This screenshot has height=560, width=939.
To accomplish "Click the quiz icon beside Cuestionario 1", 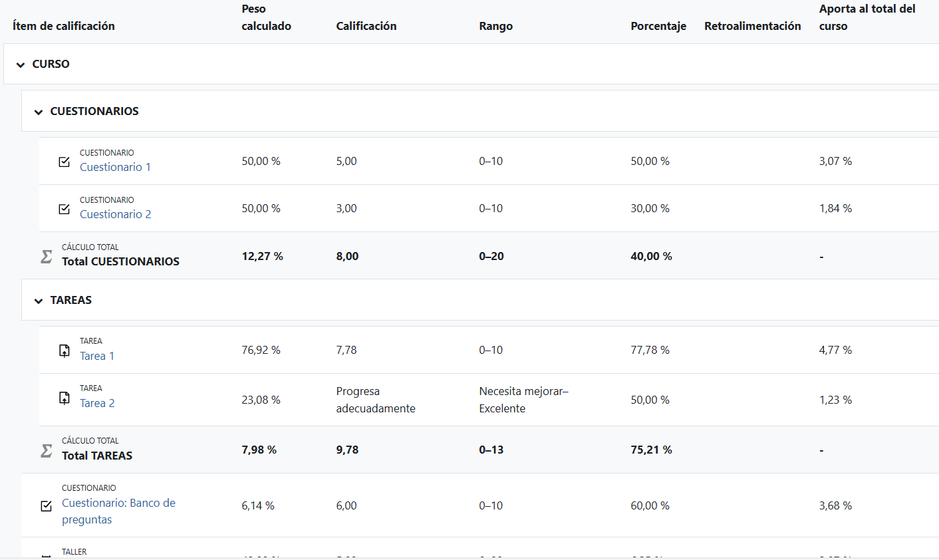I will point(65,162).
